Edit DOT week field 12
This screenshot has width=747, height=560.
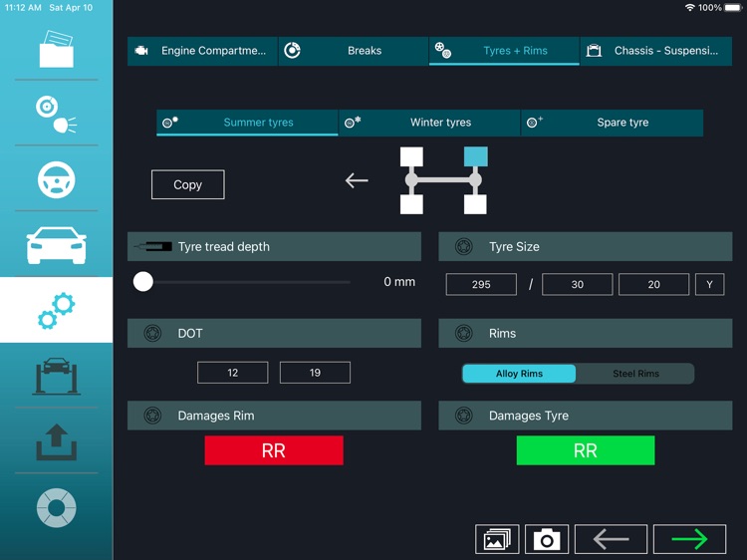(x=232, y=373)
